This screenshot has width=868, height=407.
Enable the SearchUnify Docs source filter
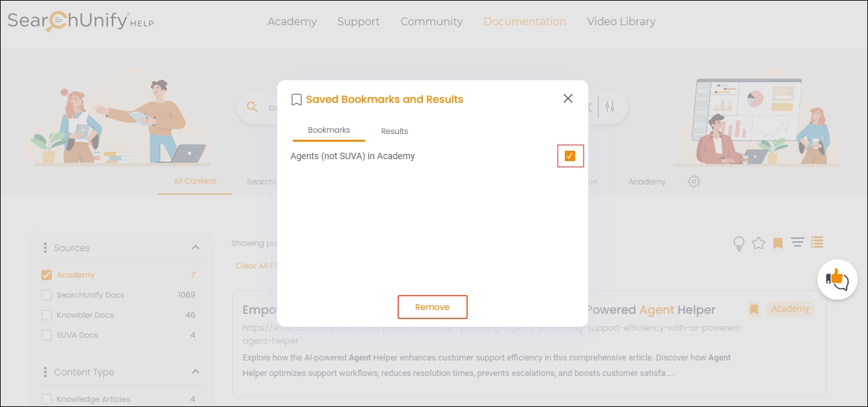tap(47, 295)
